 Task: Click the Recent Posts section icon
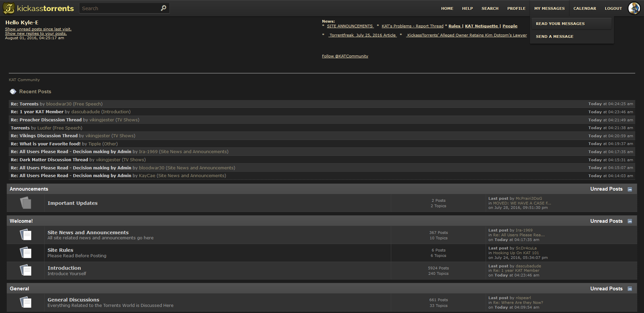(x=13, y=92)
